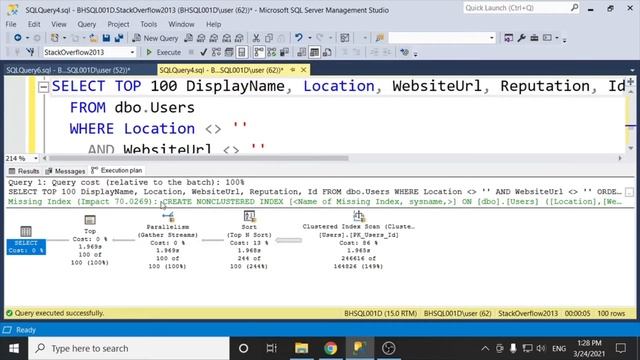Toggle the pin on the SQLQuery4.sql tab
This screenshot has height=360, width=640.
point(293,70)
